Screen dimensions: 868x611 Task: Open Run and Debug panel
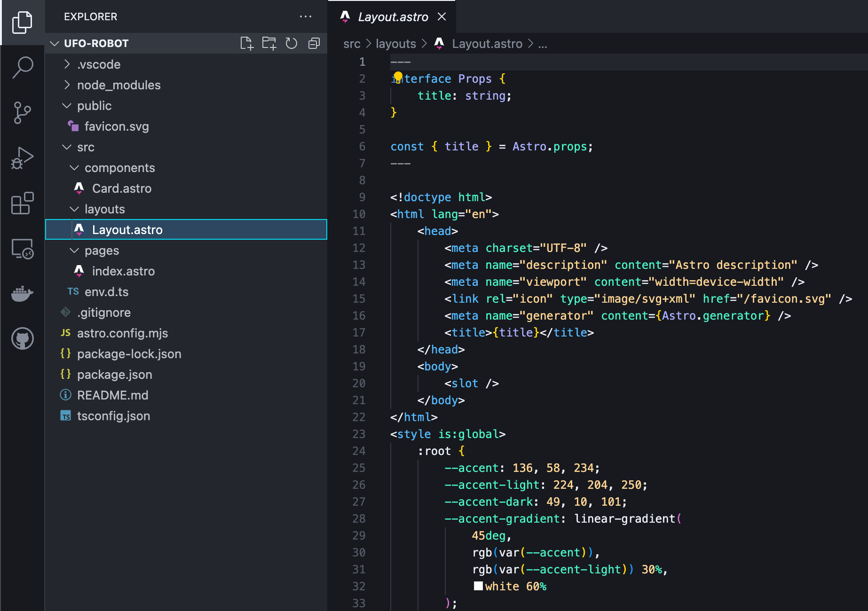[22, 158]
